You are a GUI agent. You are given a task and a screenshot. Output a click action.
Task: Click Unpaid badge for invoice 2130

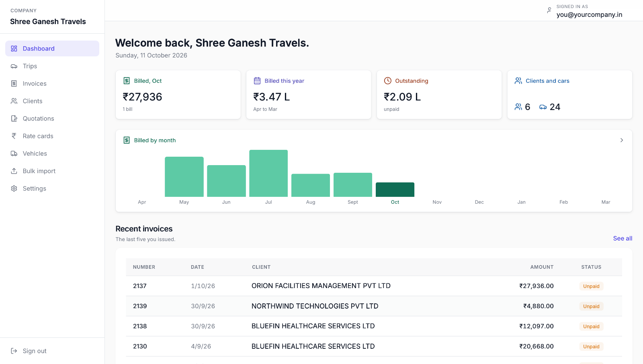pos(591,347)
